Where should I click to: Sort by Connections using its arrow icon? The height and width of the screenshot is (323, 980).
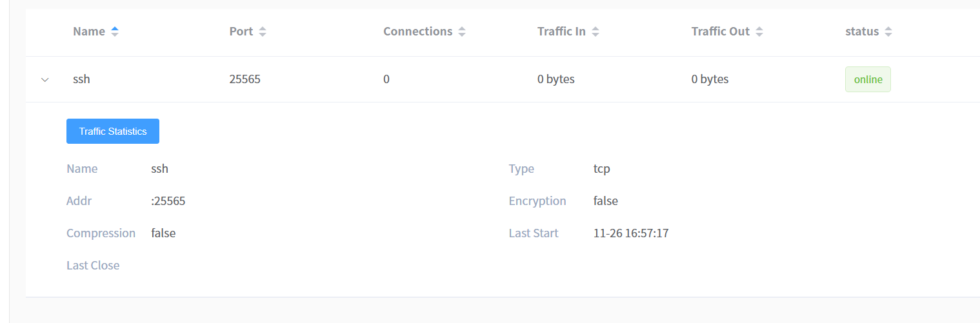tap(461, 32)
